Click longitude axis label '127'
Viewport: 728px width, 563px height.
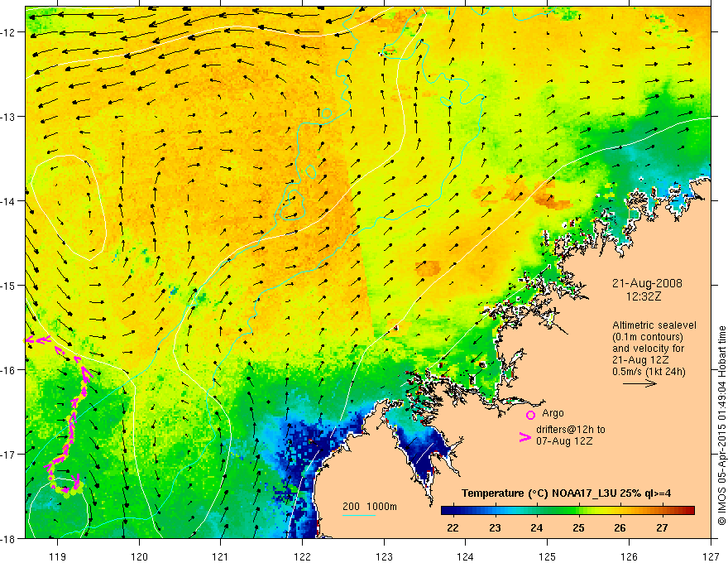pos(711,556)
